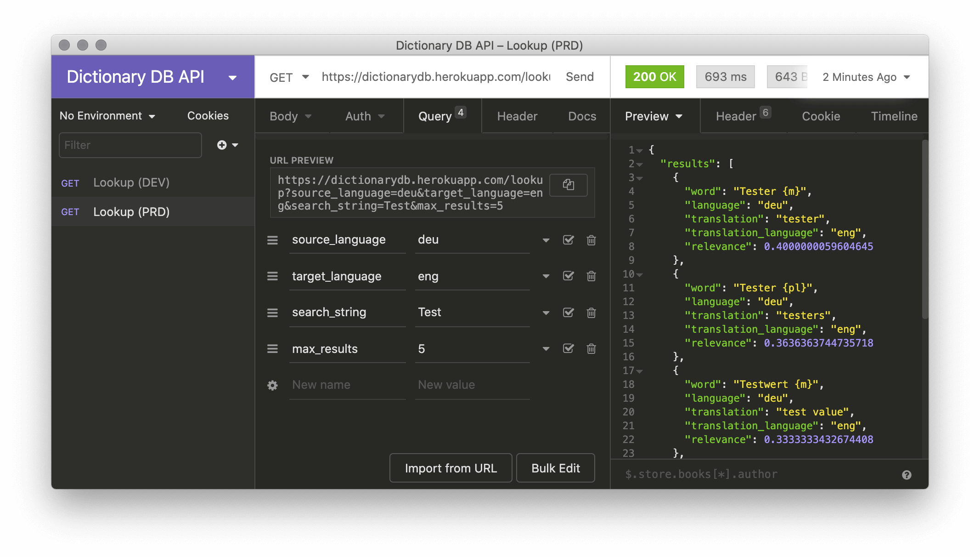Collapse the JSON object at line 17
This screenshot has width=980, height=557.
[639, 371]
